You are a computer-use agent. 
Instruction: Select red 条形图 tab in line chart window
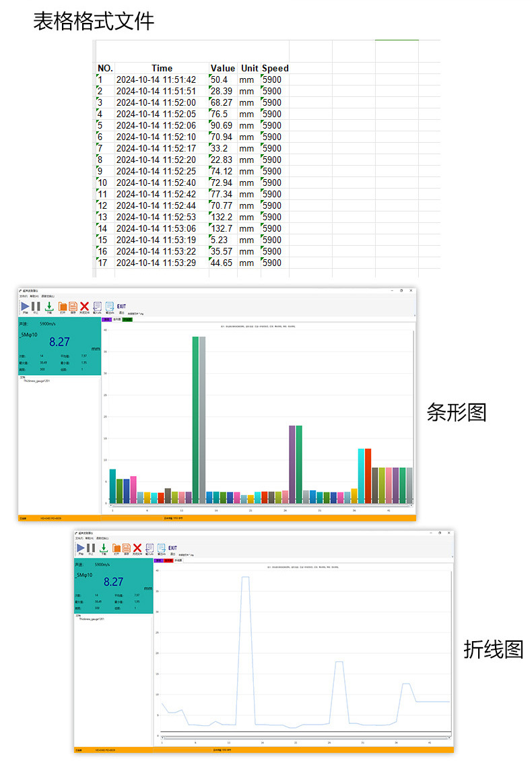click(x=168, y=560)
